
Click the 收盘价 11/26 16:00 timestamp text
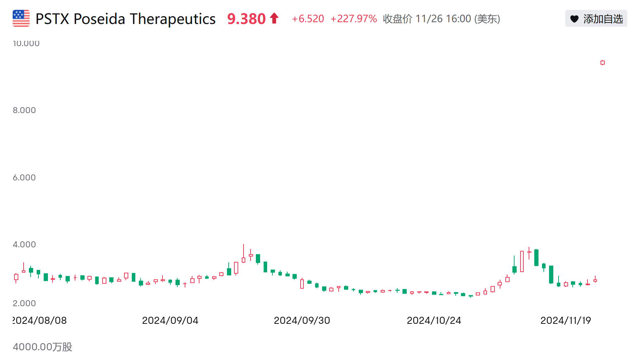[x=441, y=19]
